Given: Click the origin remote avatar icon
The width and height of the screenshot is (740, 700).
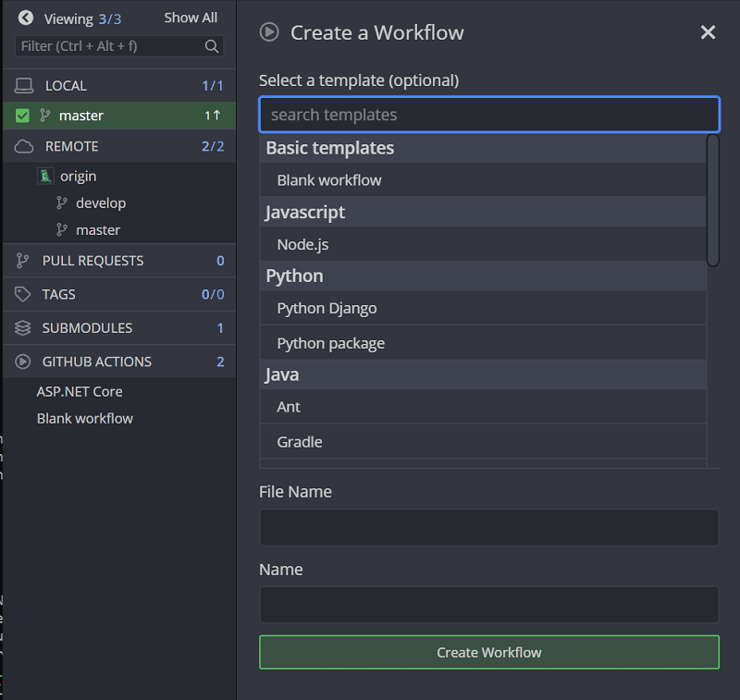Looking at the screenshot, I should 45,176.
